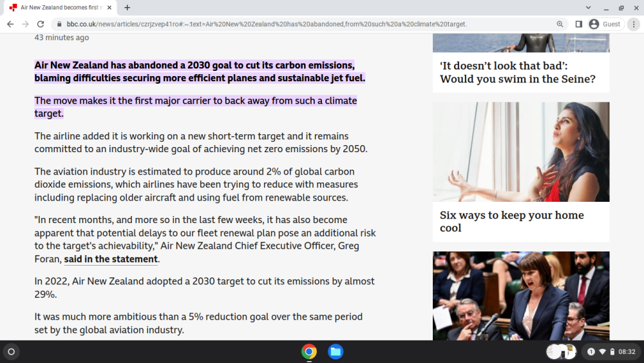Launch Chrome from the shelf
This screenshot has height=363, width=644.
pos(309,351)
